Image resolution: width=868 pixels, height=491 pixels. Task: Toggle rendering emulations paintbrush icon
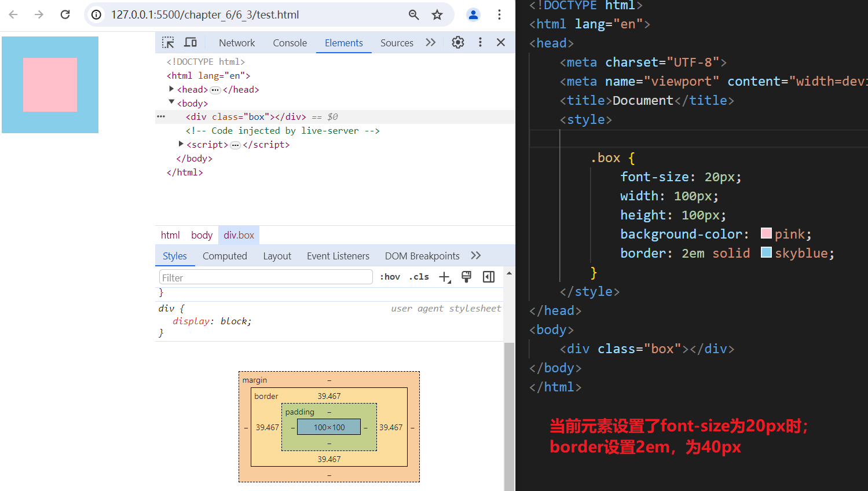click(466, 277)
